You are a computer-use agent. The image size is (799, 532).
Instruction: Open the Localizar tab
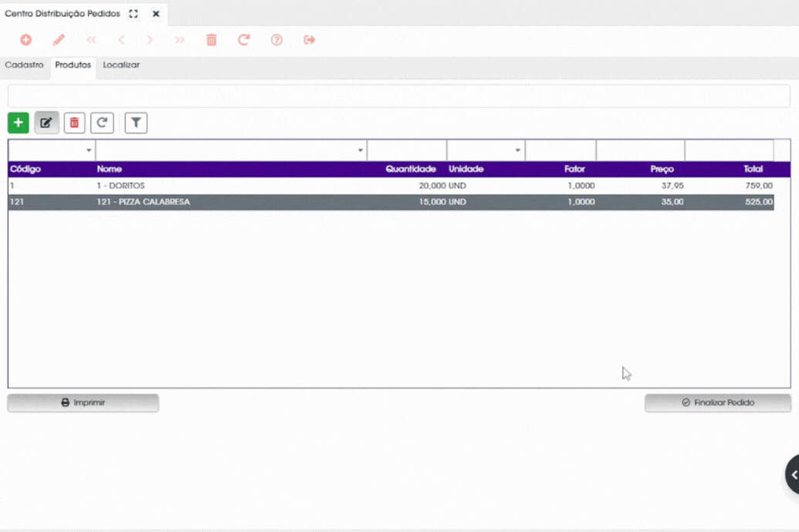[x=121, y=65]
